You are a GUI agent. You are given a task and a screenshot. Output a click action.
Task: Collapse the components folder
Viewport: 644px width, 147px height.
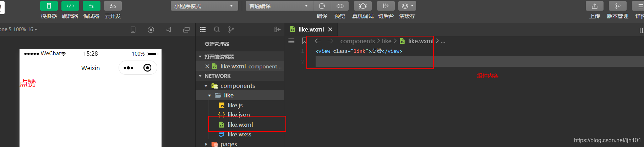(206, 86)
